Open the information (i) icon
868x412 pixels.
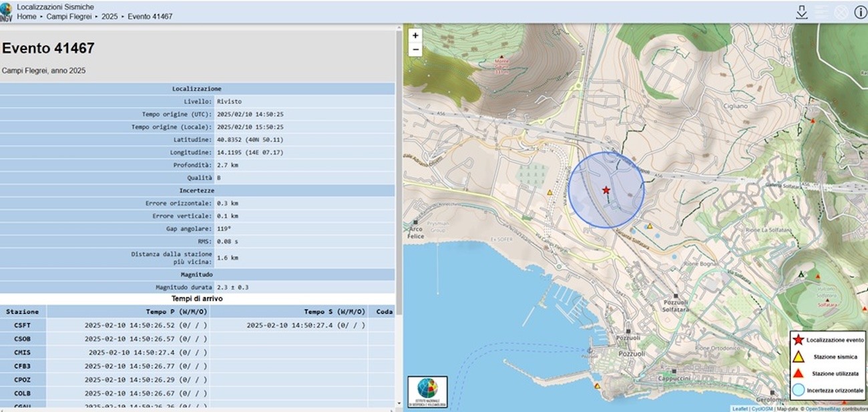[860, 12]
